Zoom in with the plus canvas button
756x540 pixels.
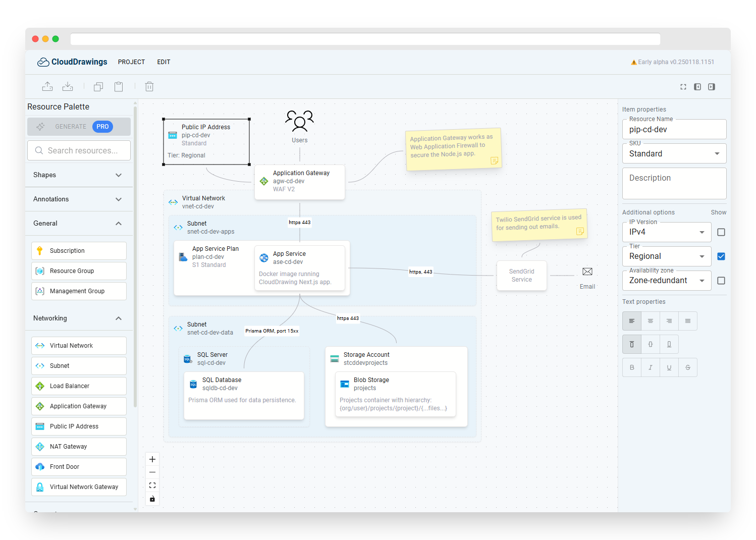point(152,459)
